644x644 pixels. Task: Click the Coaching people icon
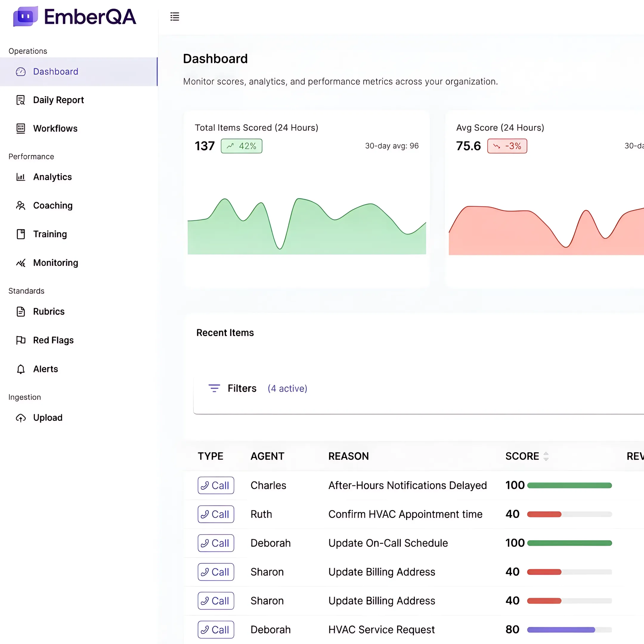tap(21, 206)
